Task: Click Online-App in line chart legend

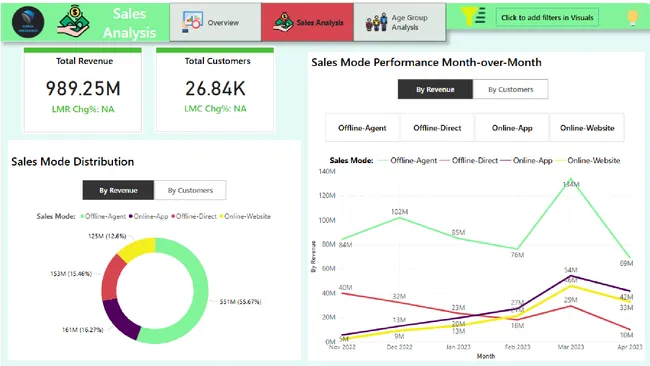Action: point(527,160)
